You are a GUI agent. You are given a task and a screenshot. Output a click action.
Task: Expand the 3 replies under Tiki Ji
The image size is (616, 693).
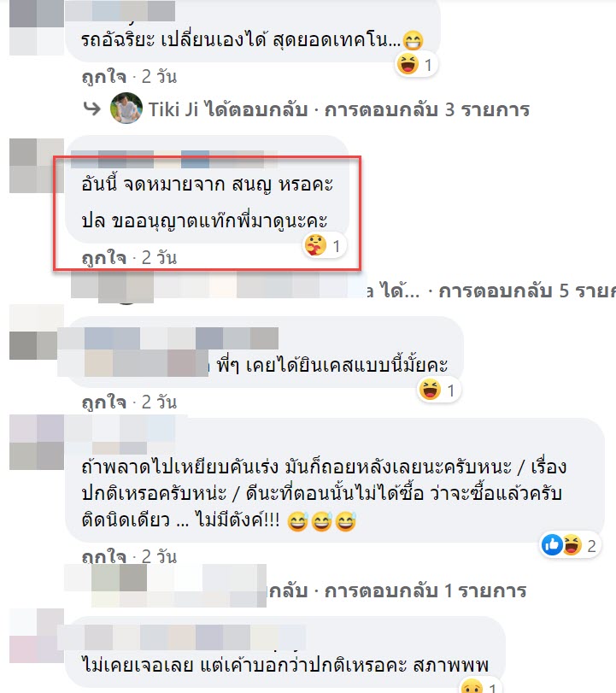[426, 109]
